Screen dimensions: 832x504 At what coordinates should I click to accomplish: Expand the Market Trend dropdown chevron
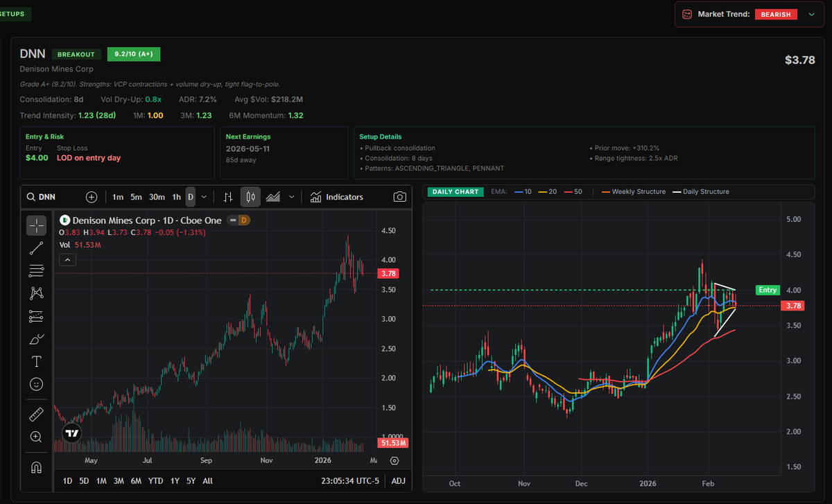click(812, 14)
